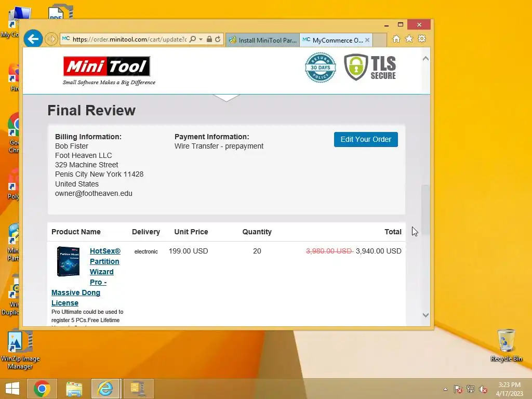This screenshot has width=532, height=399.
Task: Click the Product Name column header
Action: click(76, 232)
